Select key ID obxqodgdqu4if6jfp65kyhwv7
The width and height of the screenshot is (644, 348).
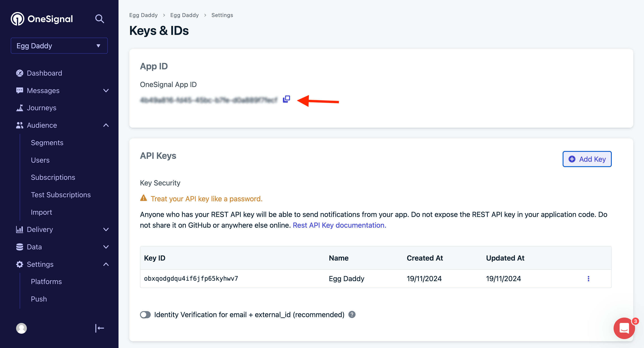pos(191,278)
